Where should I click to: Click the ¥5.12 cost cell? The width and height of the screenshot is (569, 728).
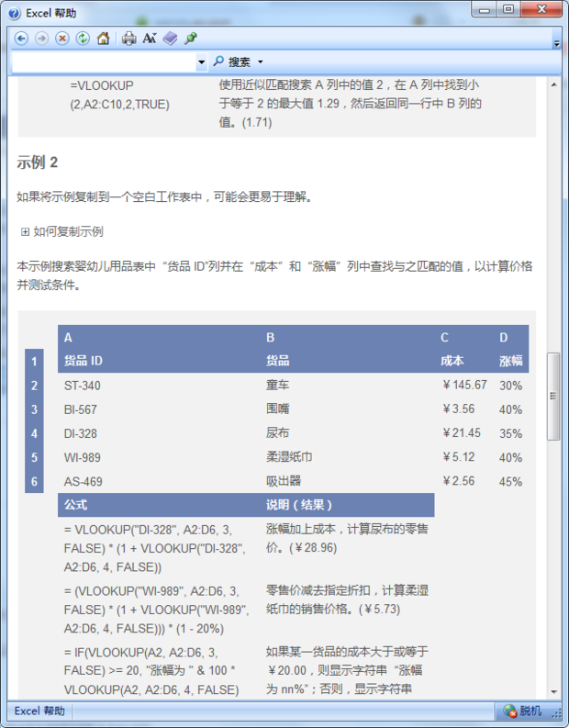tap(459, 457)
